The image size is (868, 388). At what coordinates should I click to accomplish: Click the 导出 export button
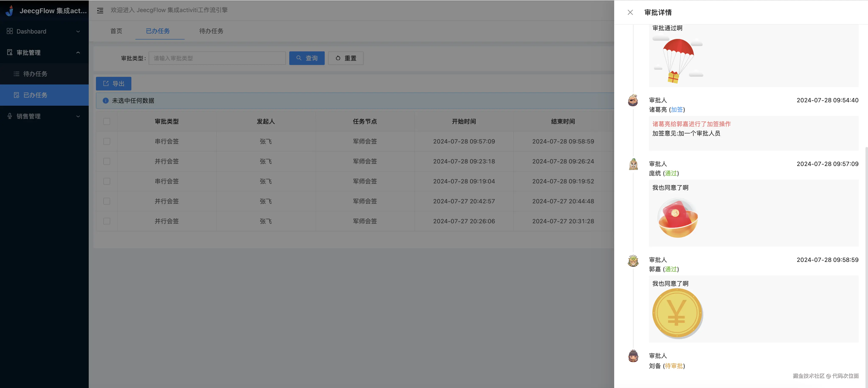pos(114,84)
